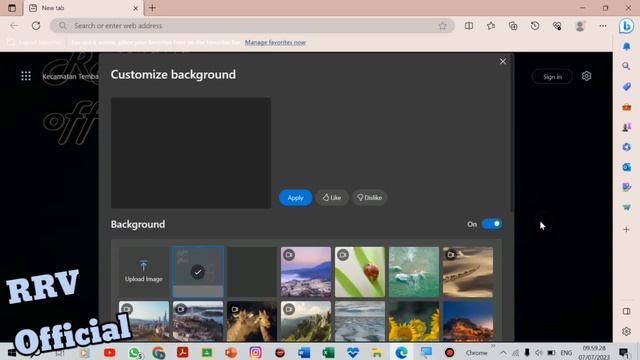This screenshot has width=640, height=360.
Task: Add page to favorites star in address bar
Action: pyautogui.click(x=442, y=26)
